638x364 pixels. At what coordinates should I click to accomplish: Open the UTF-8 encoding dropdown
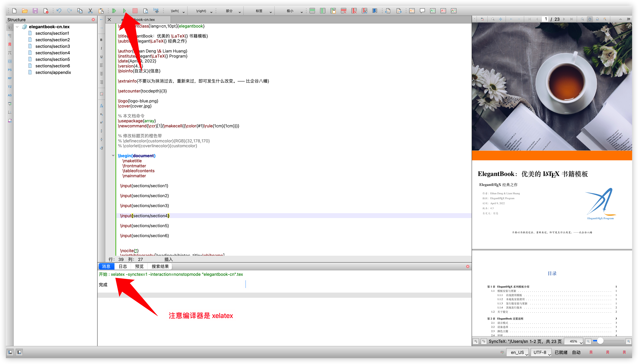point(541,352)
